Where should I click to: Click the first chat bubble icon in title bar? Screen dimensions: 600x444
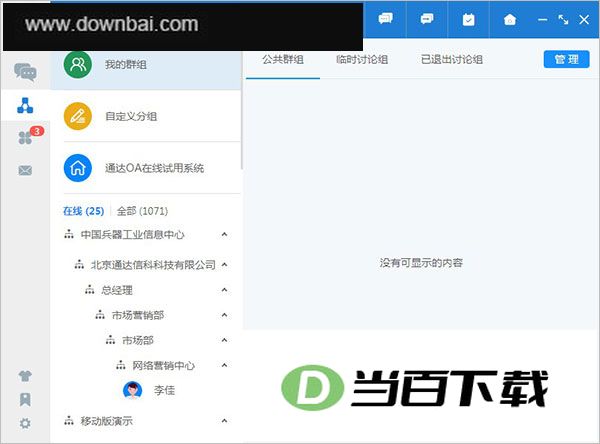pos(385,19)
